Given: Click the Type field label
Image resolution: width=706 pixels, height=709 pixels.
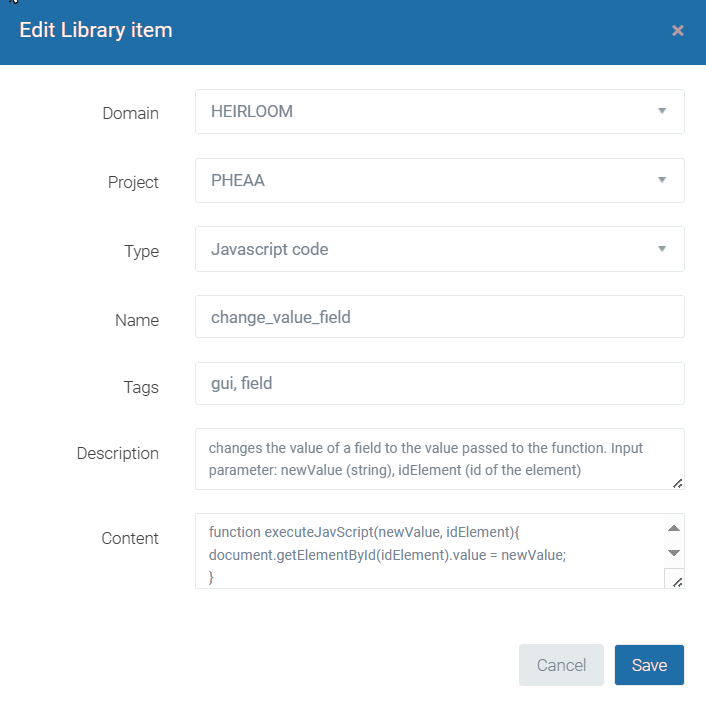Looking at the screenshot, I should coord(141,251).
